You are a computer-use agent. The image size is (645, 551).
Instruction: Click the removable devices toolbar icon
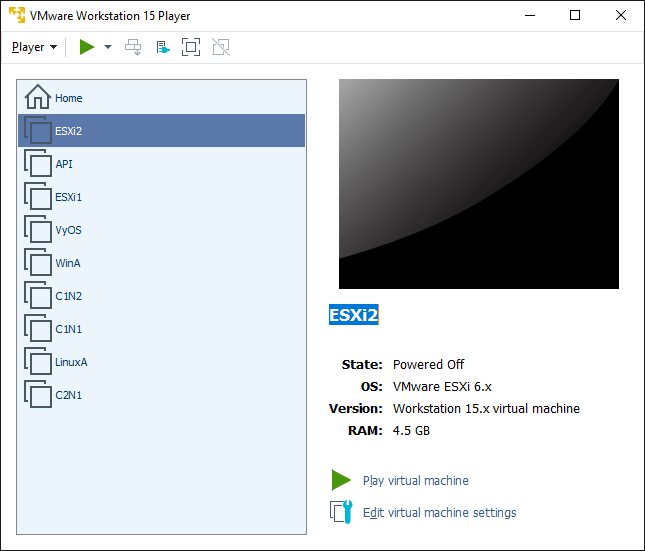[x=163, y=47]
